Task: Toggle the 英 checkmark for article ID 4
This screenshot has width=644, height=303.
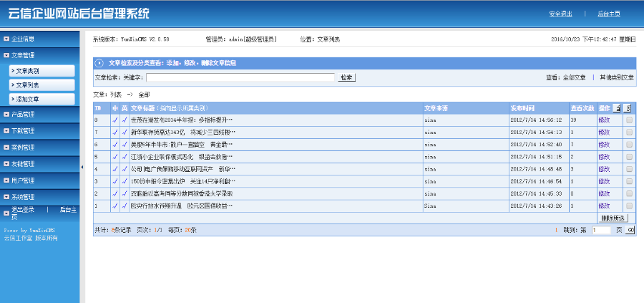Action: click(125, 169)
